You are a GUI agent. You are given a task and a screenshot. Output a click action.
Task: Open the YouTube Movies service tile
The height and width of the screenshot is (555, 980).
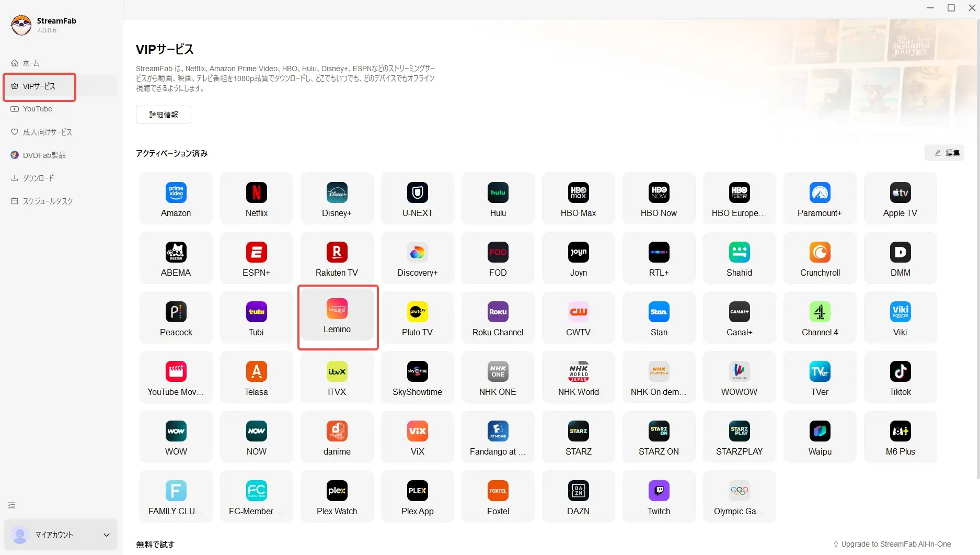click(x=176, y=378)
